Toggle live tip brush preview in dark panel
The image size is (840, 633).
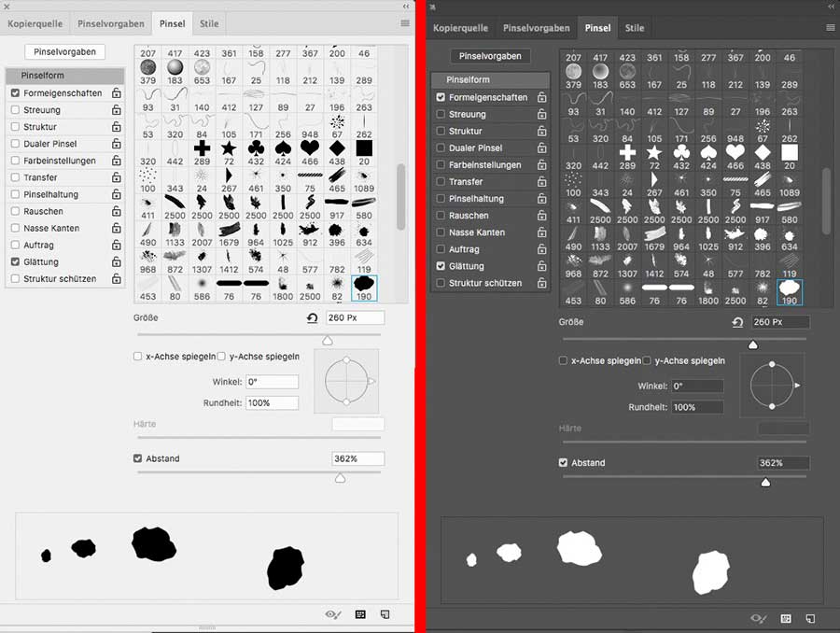pos(758,618)
